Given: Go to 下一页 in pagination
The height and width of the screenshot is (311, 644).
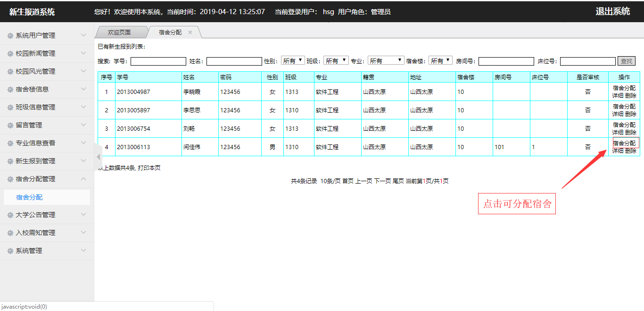Looking at the screenshot, I should tap(383, 181).
